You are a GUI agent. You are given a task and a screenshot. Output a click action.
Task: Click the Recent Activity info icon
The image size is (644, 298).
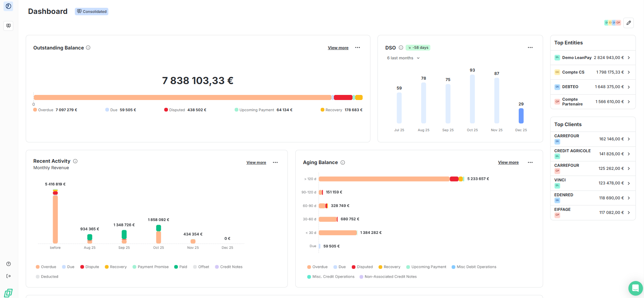75,161
